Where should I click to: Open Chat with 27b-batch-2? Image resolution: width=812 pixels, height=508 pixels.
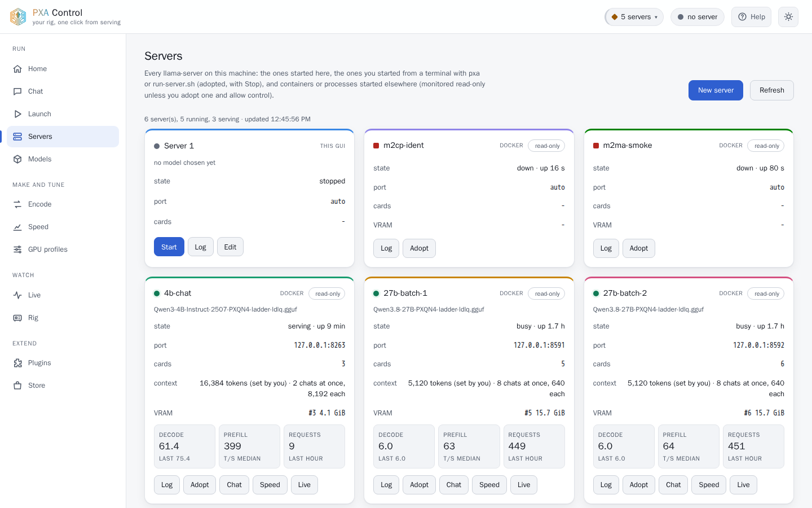click(673, 485)
